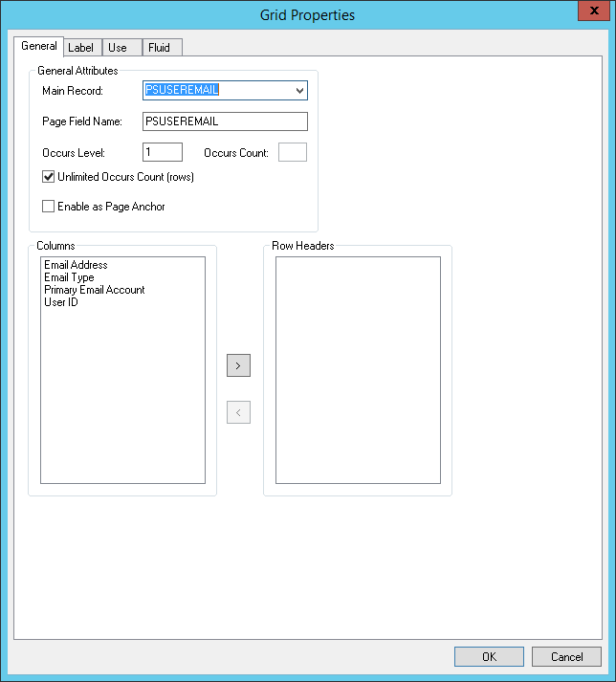Open the Label tab
Image resolution: width=616 pixels, height=682 pixels.
81,48
